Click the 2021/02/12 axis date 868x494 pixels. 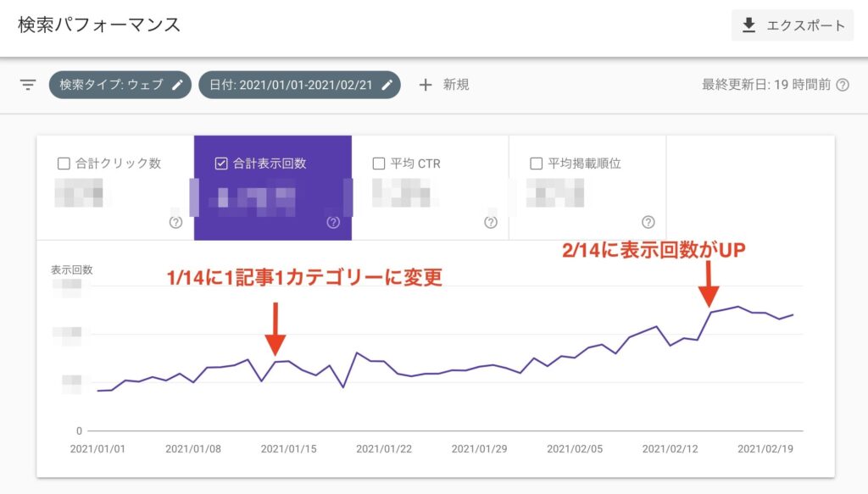click(670, 448)
